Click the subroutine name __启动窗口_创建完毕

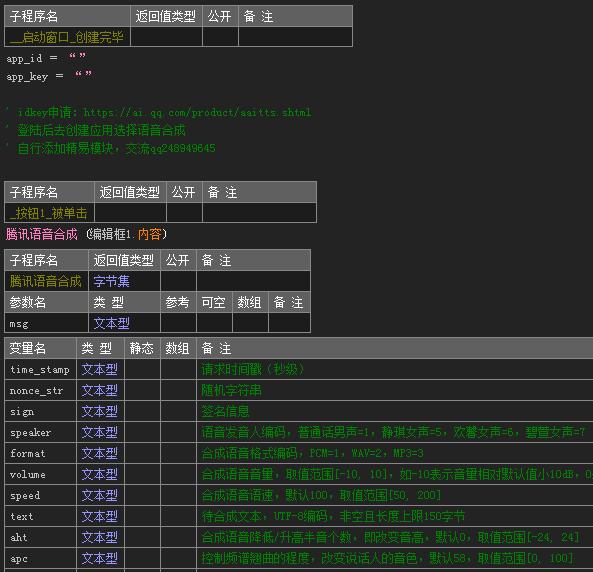[67, 37]
